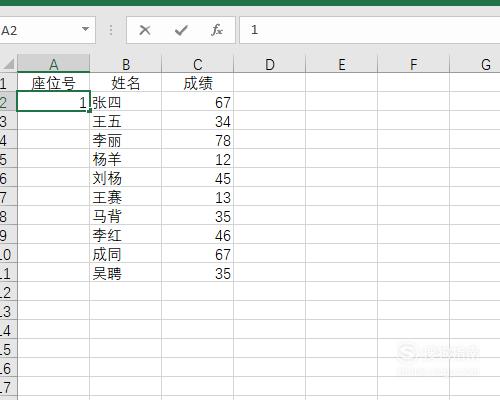Select column F header
This screenshot has height=400, width=500.
point(414,63)
